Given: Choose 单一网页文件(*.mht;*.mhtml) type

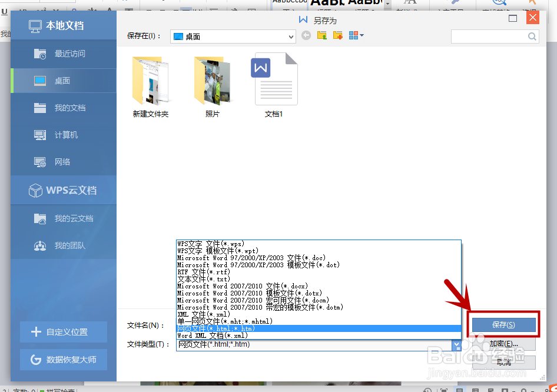Looking at the screenshot, I should click(x=319, y=322).
